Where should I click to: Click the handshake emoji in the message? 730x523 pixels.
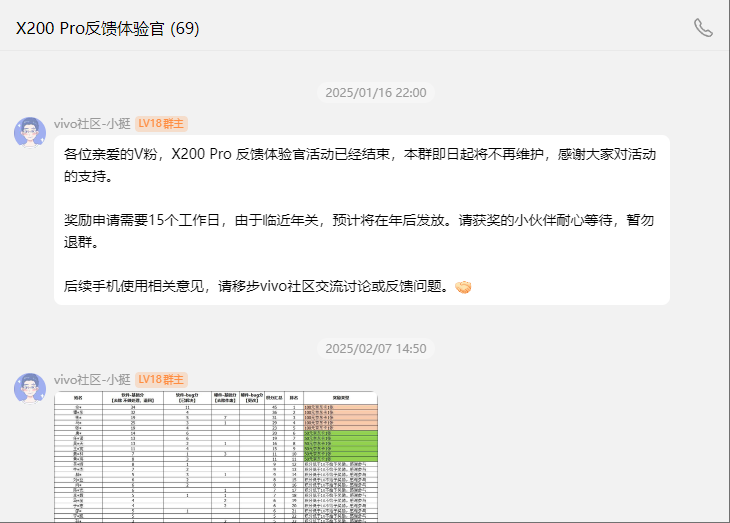pyautogui.click(x=463, y=287)
